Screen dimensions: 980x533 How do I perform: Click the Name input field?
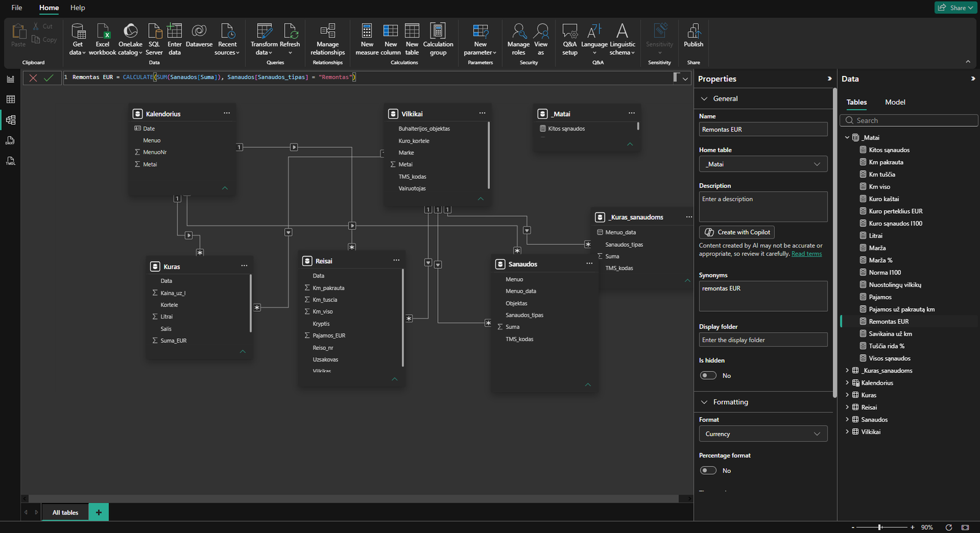pyautogui.click(x=763, y=129)
